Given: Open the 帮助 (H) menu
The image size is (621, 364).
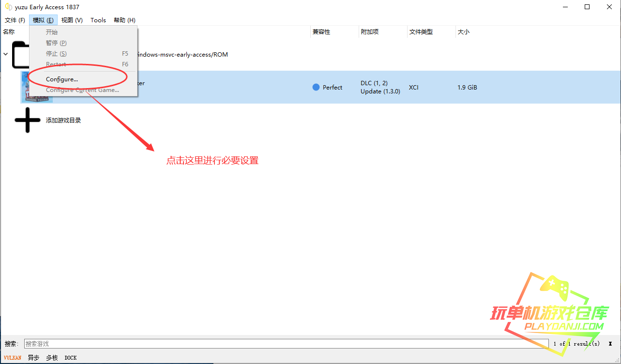Looking at the screenshot, I should [124, 20].
